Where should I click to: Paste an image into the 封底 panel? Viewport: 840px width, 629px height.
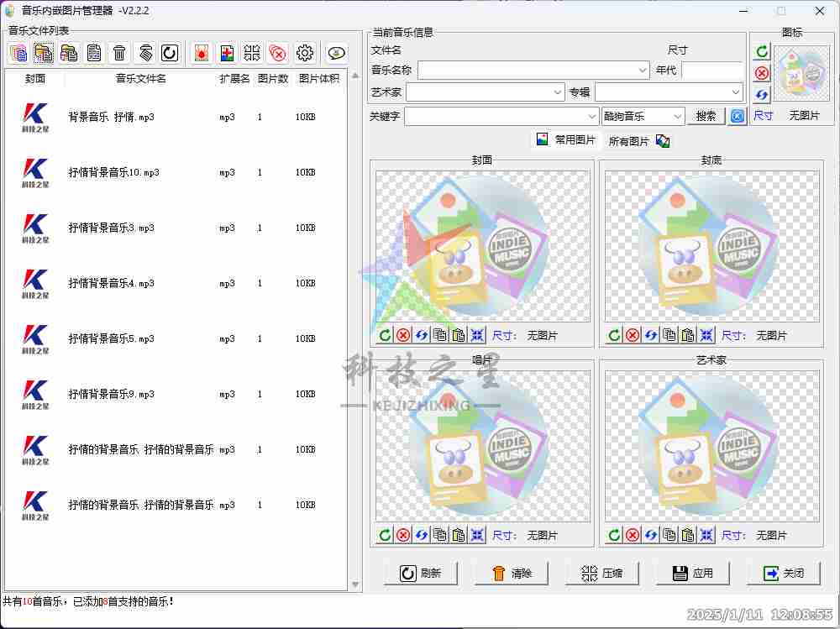pyautogui.click(x=686, y=334)
